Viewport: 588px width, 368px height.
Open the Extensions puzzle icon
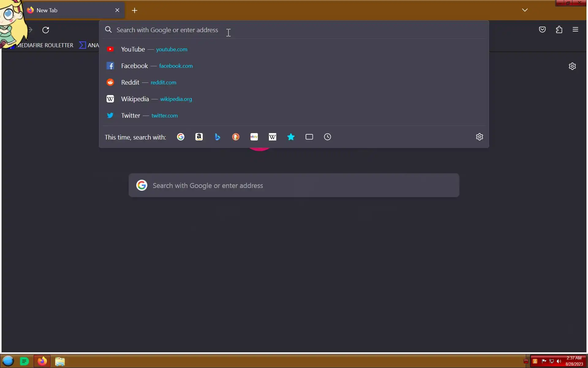559,30
